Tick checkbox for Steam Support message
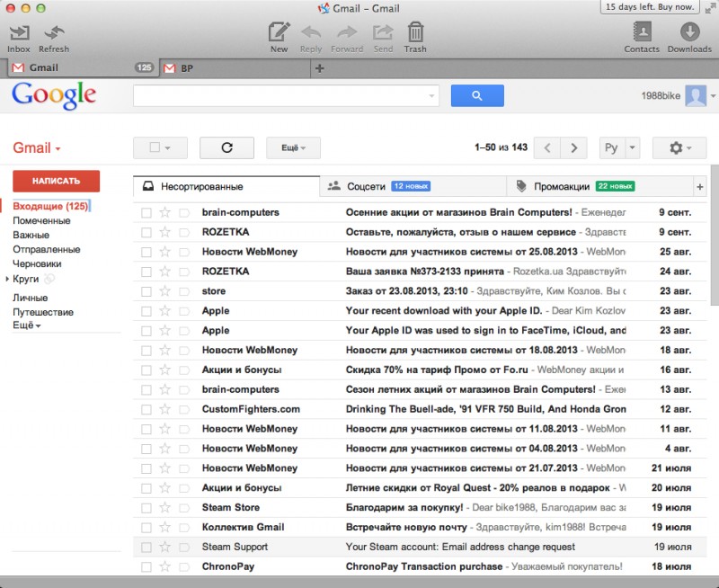The width and height of the screenshot is (719, 588). point(146,548)
